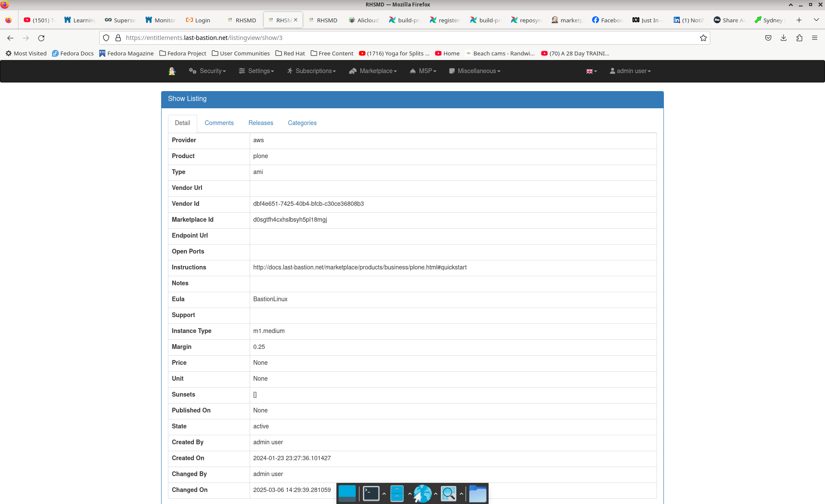Image resolution: width=825 pixels, height=504 pixels.
Task: Open the Fedora Magazine bookmark
Action: pos(126,53)
